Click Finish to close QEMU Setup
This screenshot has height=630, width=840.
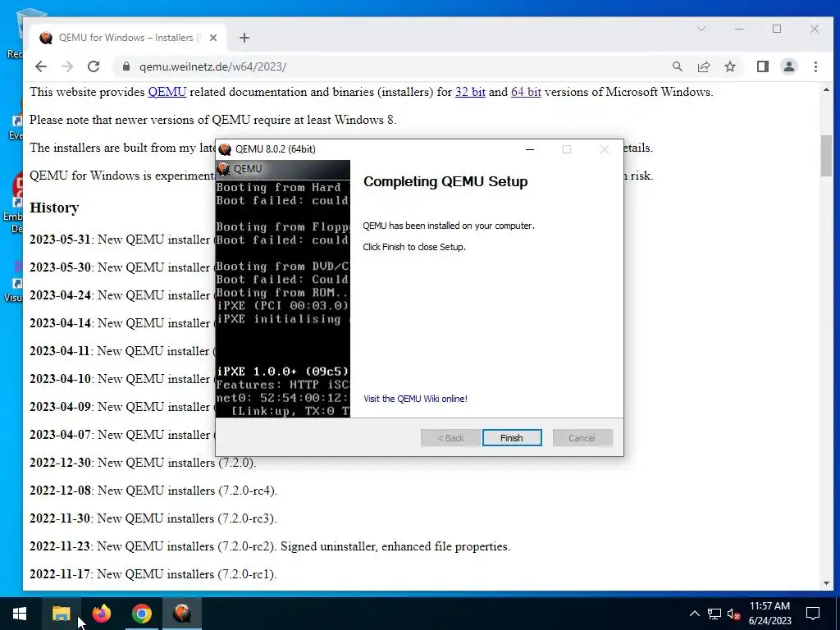click(512, 438)
